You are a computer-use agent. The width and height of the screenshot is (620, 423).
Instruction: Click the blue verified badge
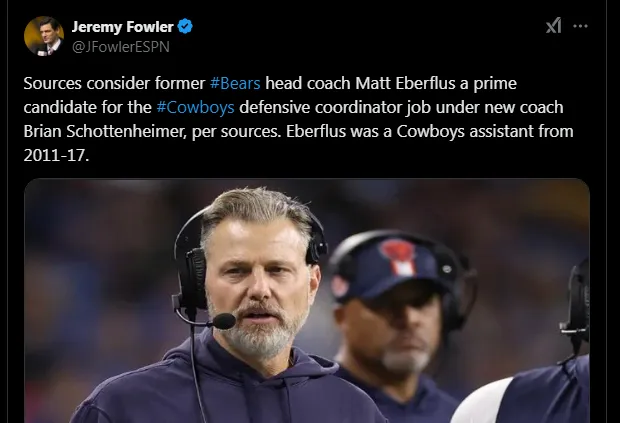(185, 26)
